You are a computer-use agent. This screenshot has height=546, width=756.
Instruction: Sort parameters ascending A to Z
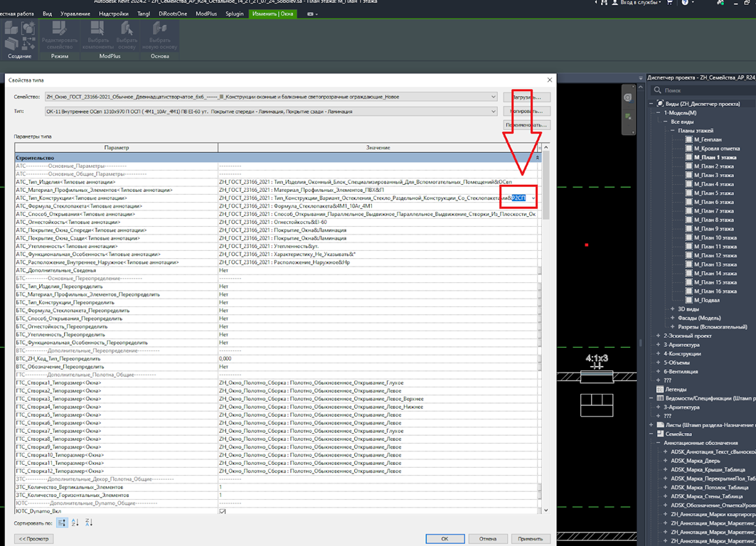[x=75, y=523]
